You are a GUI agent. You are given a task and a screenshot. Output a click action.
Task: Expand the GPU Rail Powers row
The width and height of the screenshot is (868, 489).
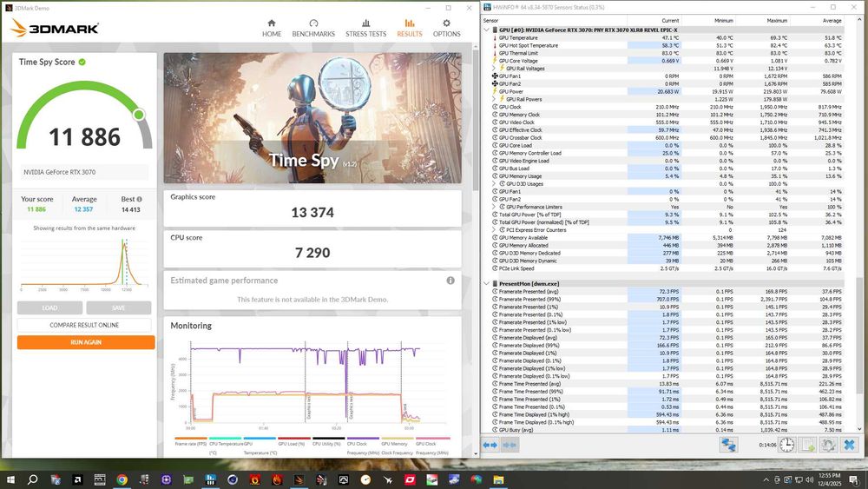pos(494,99)
